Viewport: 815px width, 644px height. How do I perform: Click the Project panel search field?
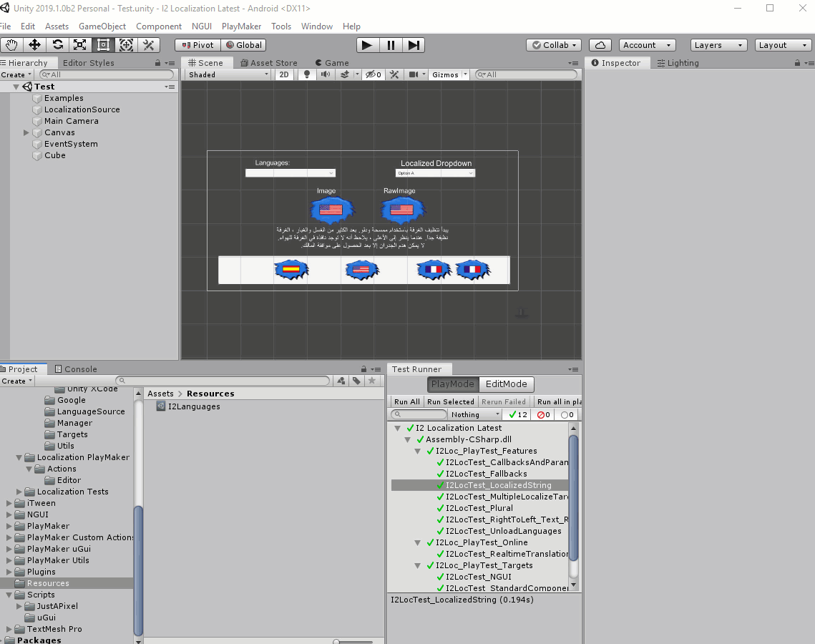223,381
